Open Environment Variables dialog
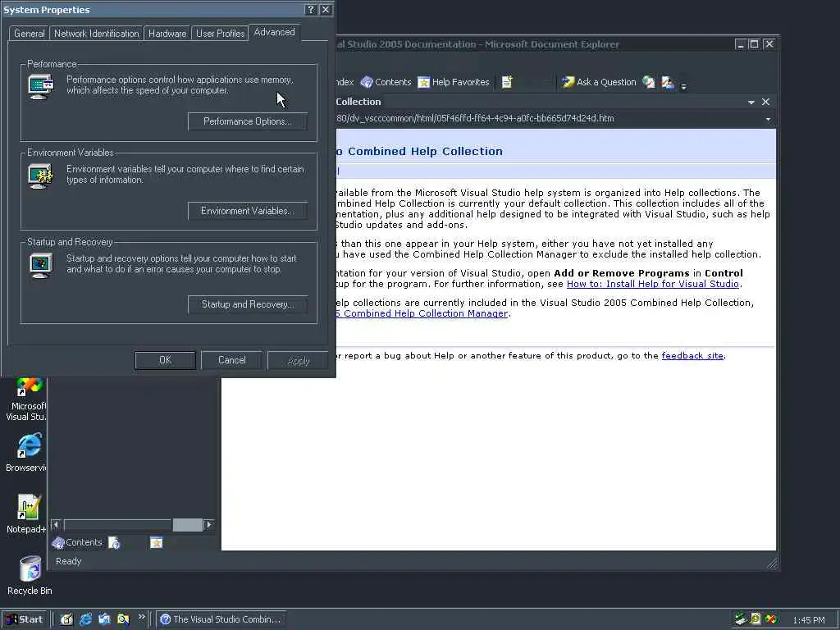Screen dimensions: 840x630 click(x=248, y=211)
